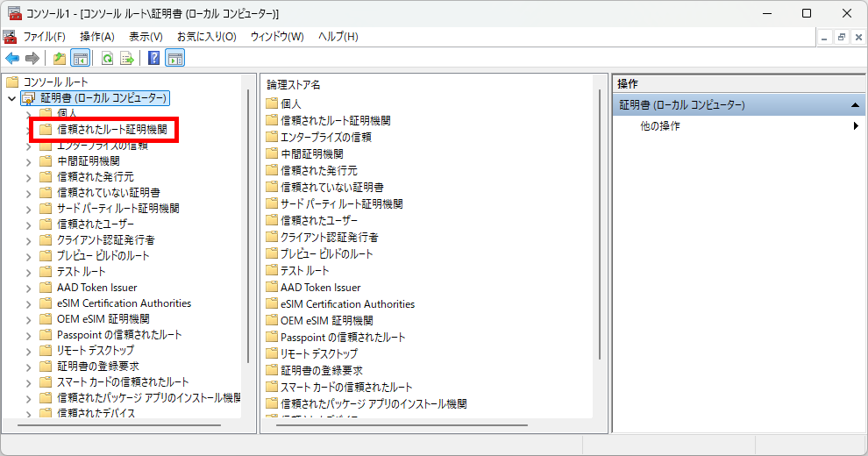Click the Up one level folder icon
Screen dimensions: 868x456
[x=60, y=59]
